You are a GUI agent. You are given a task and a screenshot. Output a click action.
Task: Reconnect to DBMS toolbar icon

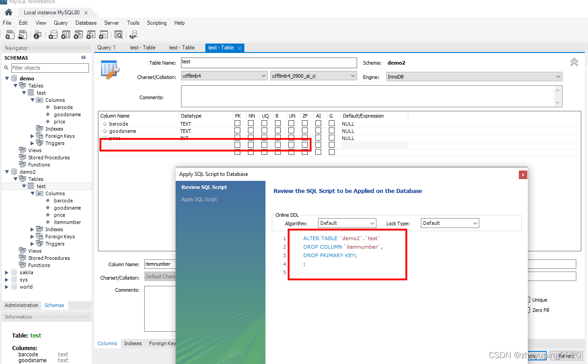(x=133, y=34)
